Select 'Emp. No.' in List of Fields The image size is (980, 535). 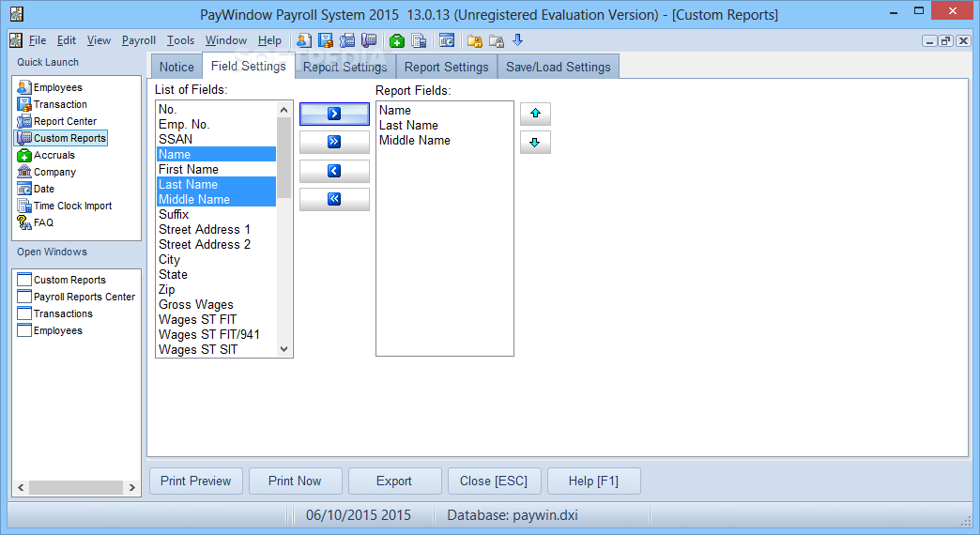pyautogui.click(x=216, y=125)
